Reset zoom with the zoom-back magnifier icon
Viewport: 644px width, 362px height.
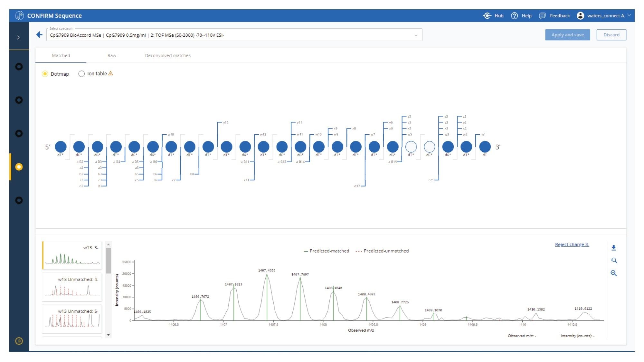[x=614, y=260]
